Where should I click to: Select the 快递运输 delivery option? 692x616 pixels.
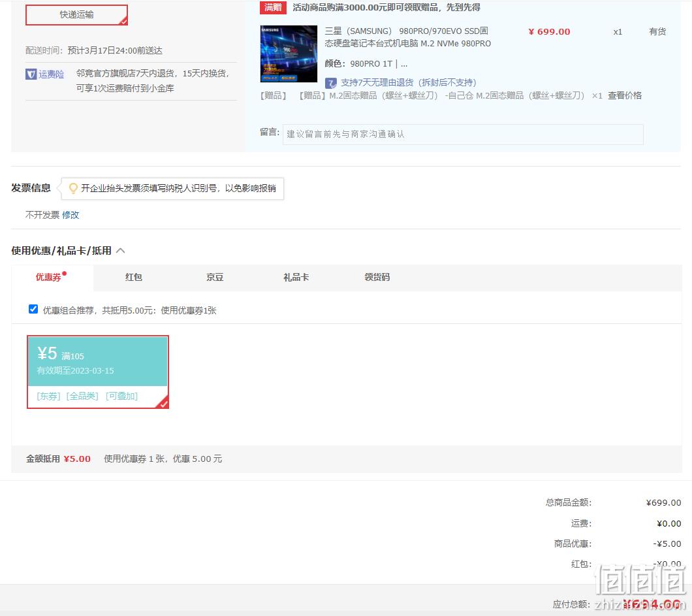[76, 15]
